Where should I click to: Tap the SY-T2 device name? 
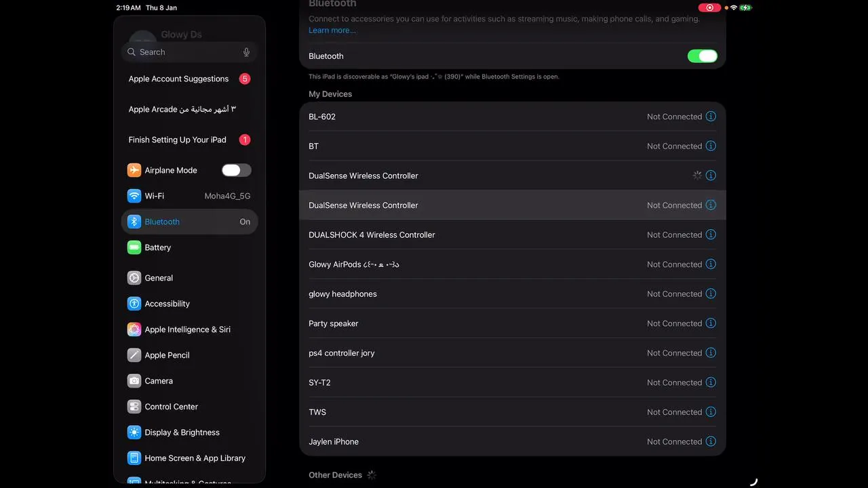[320, 382]
